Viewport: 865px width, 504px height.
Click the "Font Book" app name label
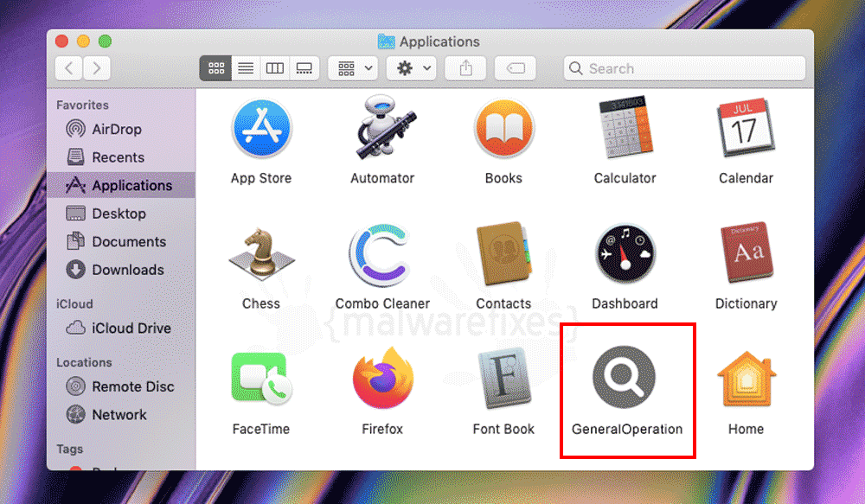point(503,429)
